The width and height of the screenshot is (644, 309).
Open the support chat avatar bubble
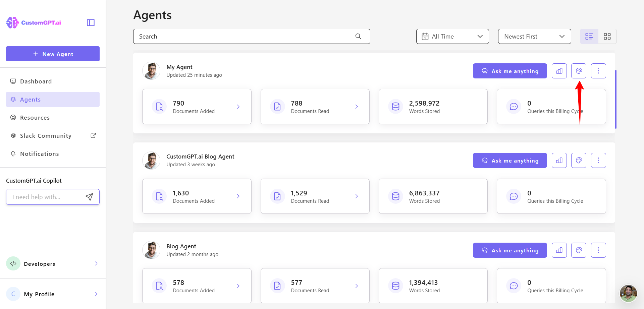(628, 293)
